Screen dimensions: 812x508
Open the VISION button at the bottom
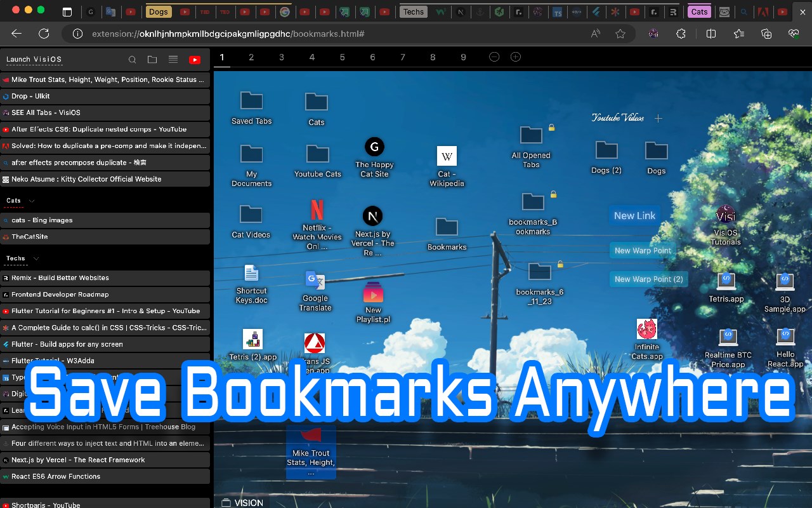pos(242,502)
